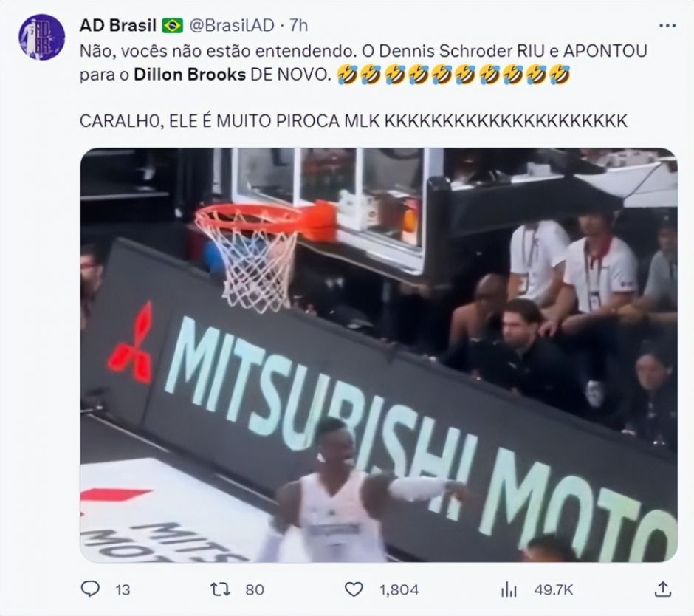The image size is (694, 616).
Task: Click the 13 replies count
Action: coord(123,590)
